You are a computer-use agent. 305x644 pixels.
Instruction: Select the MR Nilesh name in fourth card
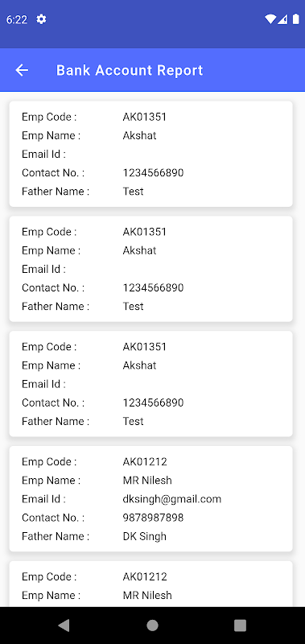click(147, 481)
